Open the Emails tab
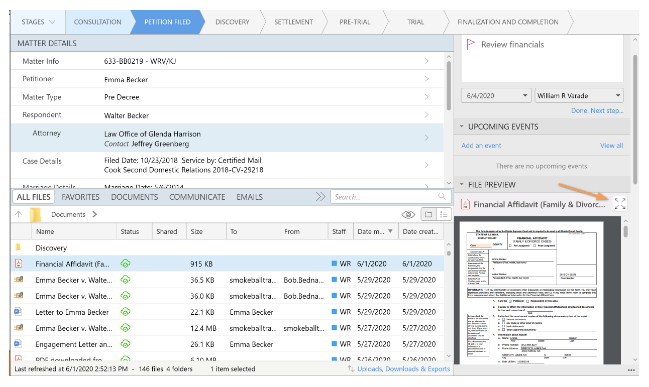 (250, 197)
